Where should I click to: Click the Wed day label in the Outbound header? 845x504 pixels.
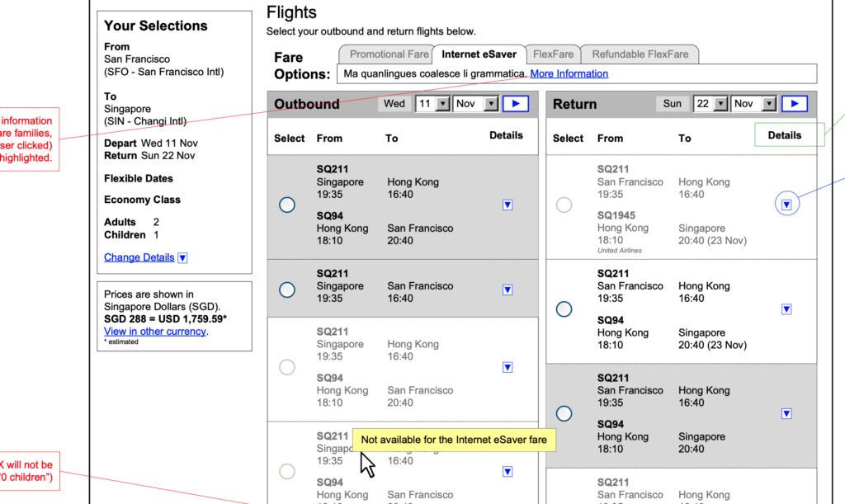click(x=394, y=103)
